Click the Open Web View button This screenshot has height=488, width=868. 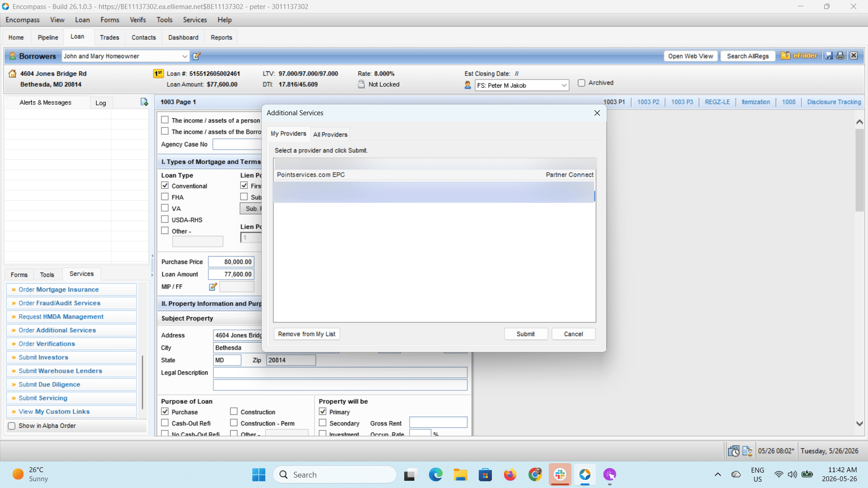click(x=690, y=56)
